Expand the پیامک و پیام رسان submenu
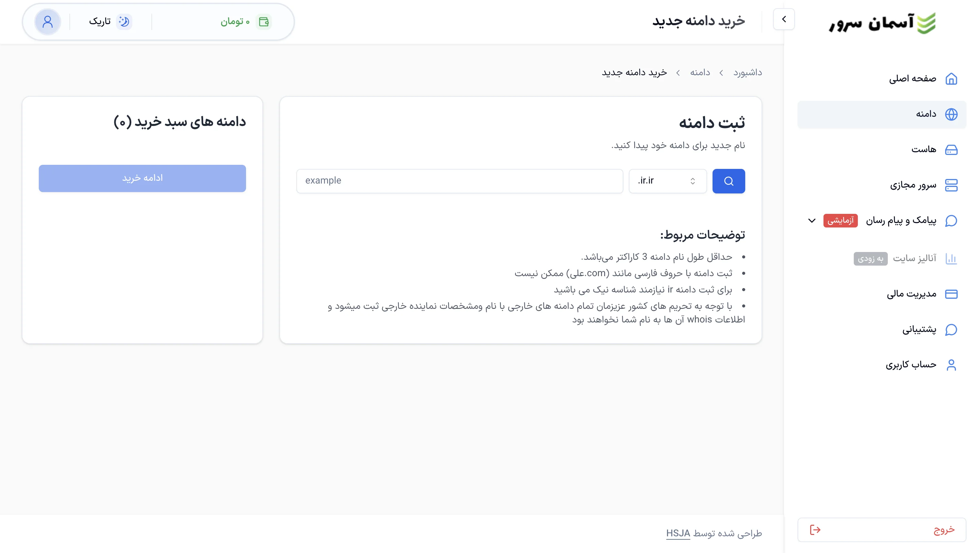 pos(812,221)
